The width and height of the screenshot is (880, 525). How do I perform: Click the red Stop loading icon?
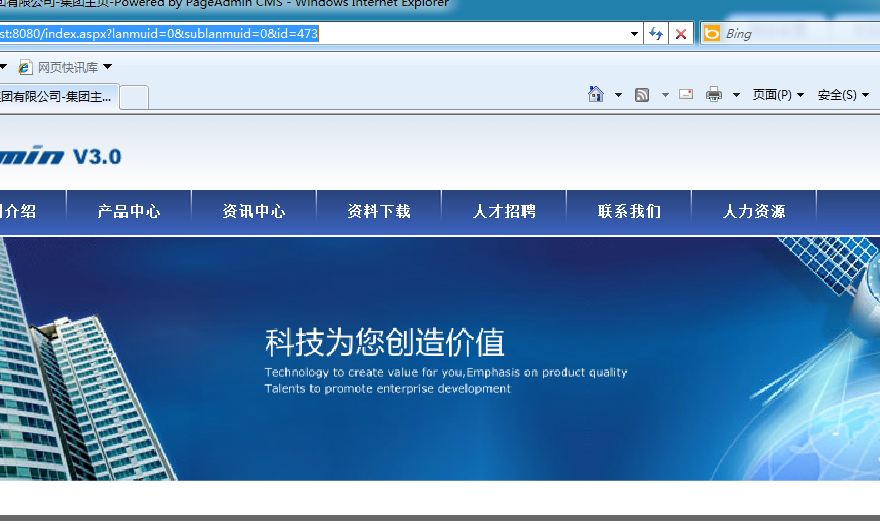681,34
